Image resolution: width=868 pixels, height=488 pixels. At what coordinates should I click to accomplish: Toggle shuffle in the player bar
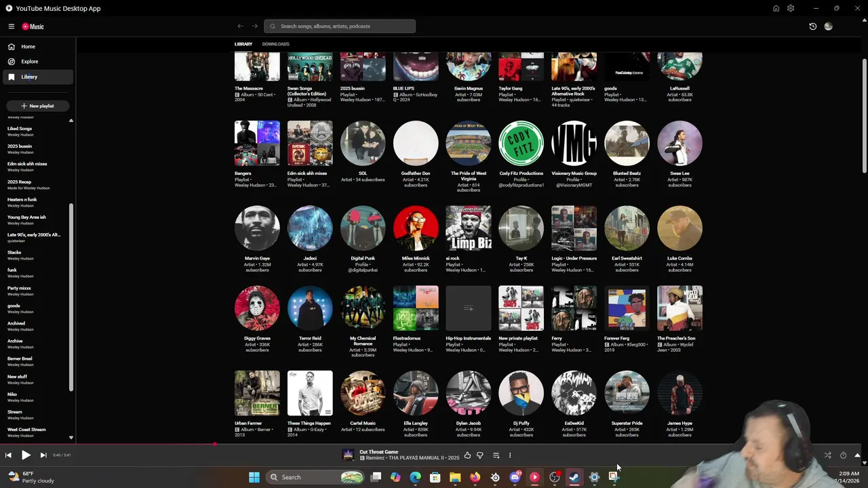827,455
